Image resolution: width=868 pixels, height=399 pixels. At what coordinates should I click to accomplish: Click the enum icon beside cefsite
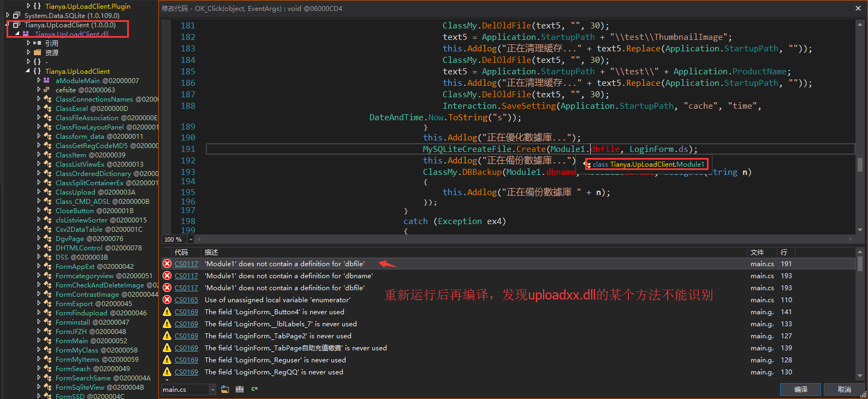point(46,90)
